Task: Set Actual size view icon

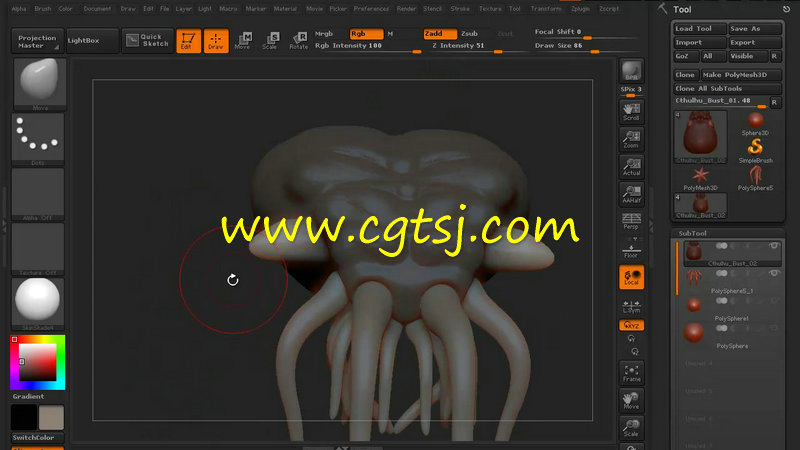Action: [631, 167]
